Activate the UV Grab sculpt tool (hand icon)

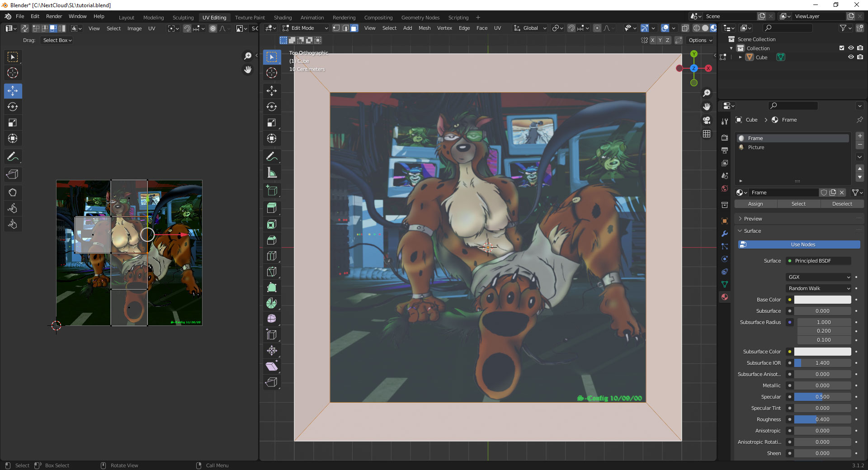(13, 193)
